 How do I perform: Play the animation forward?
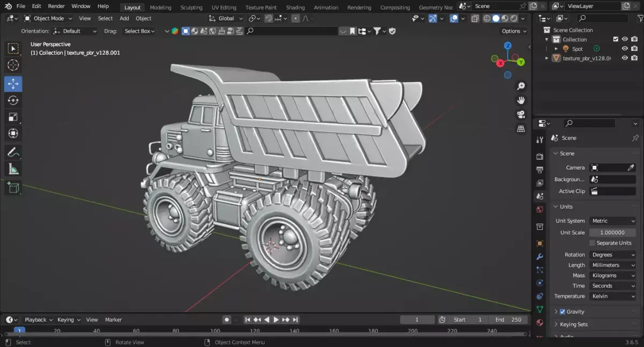click(276, 320)
